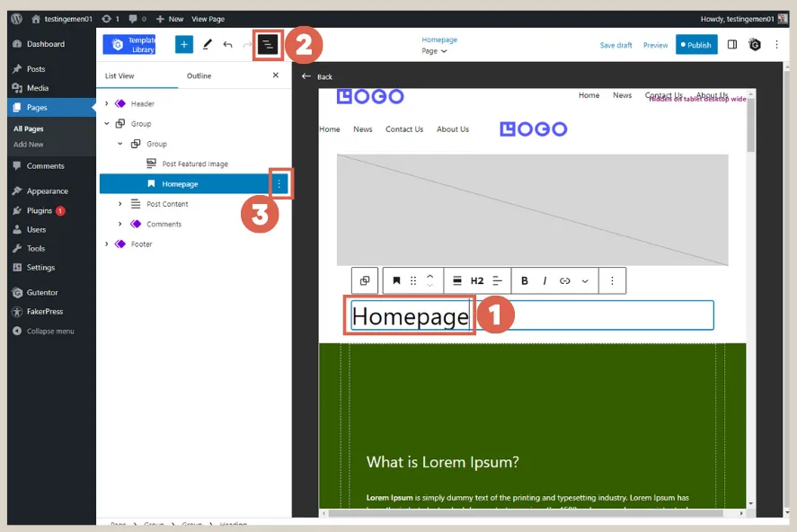
Task: Open the block inserter
Action: pos(183,44)
